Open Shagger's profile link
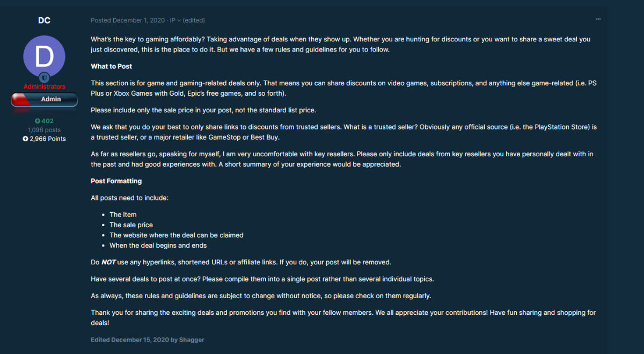The height and width of the screenshot is (354, 644). pyautogui.click(x=192, y=339)
